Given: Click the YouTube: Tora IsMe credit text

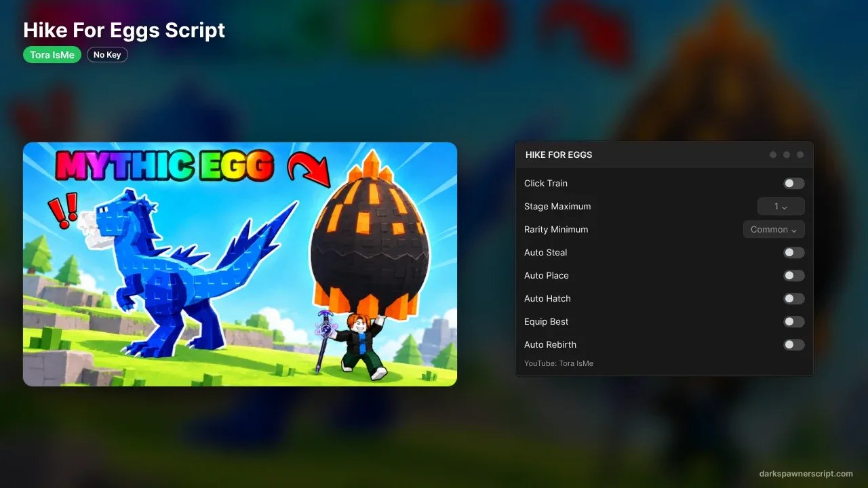Looking at the screenshot, I should [559, 363].
